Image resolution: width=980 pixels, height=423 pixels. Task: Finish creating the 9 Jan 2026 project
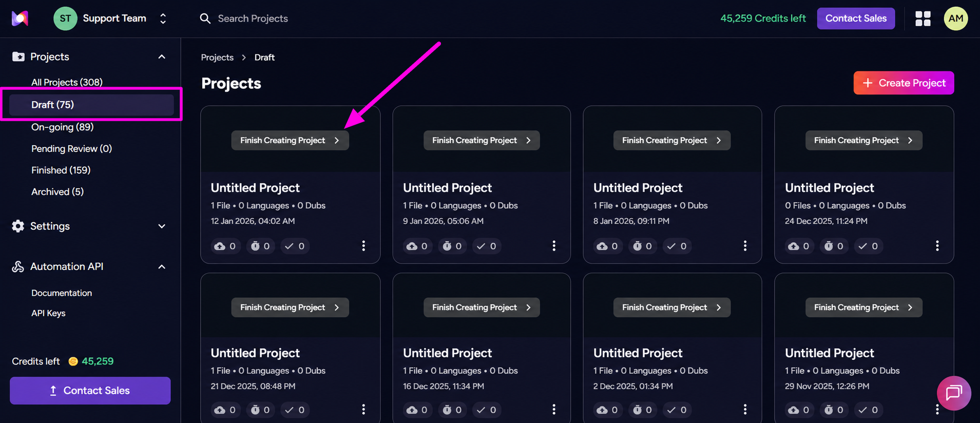482,140
